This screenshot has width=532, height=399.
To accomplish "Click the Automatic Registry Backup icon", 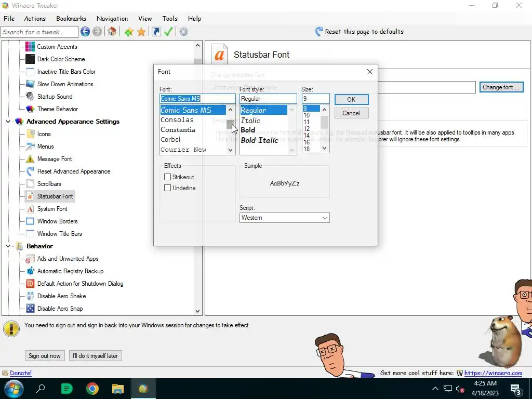I will tap(30, 271).
